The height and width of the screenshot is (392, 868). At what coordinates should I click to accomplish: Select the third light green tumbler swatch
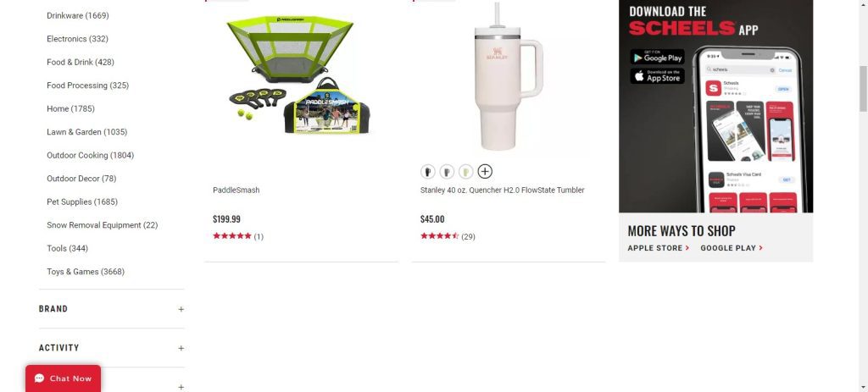coord(466,171)
